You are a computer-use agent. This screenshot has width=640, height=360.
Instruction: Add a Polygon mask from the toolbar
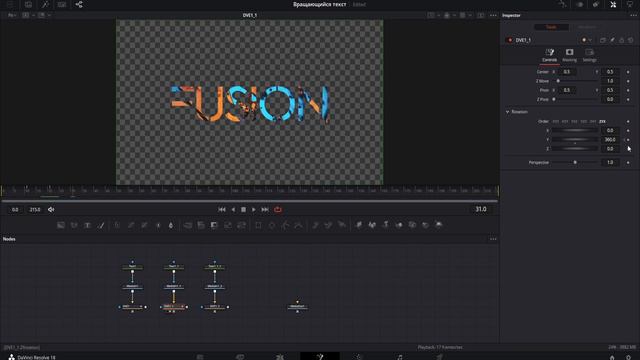(x=285, y=225)
